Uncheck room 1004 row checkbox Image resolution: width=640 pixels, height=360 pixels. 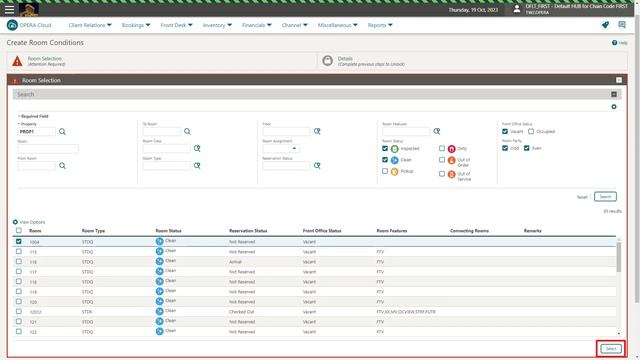tap(19, 241)
